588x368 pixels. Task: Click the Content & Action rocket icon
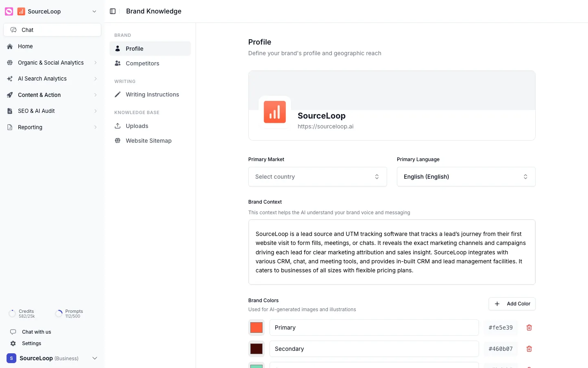[x=10, y=95]
